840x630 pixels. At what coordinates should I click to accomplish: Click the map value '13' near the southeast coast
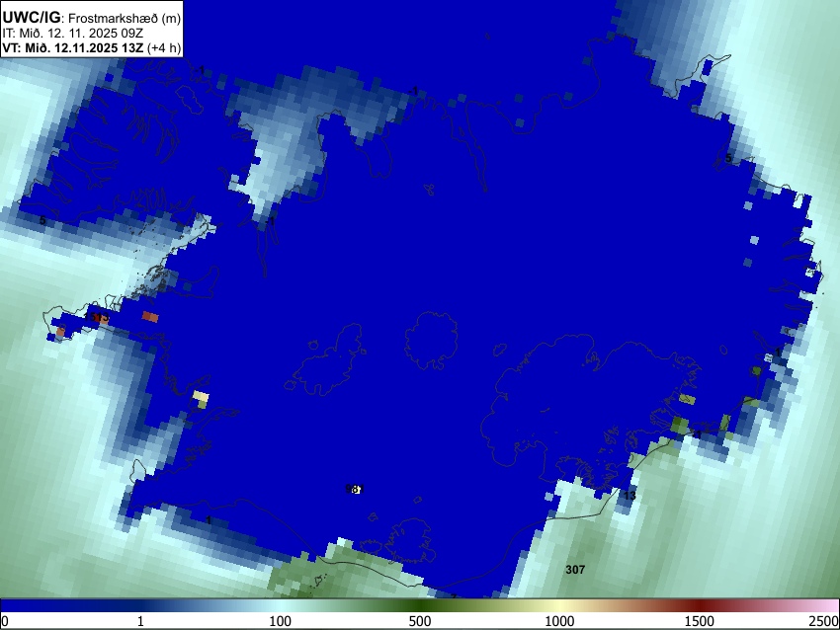pos(630,496)
